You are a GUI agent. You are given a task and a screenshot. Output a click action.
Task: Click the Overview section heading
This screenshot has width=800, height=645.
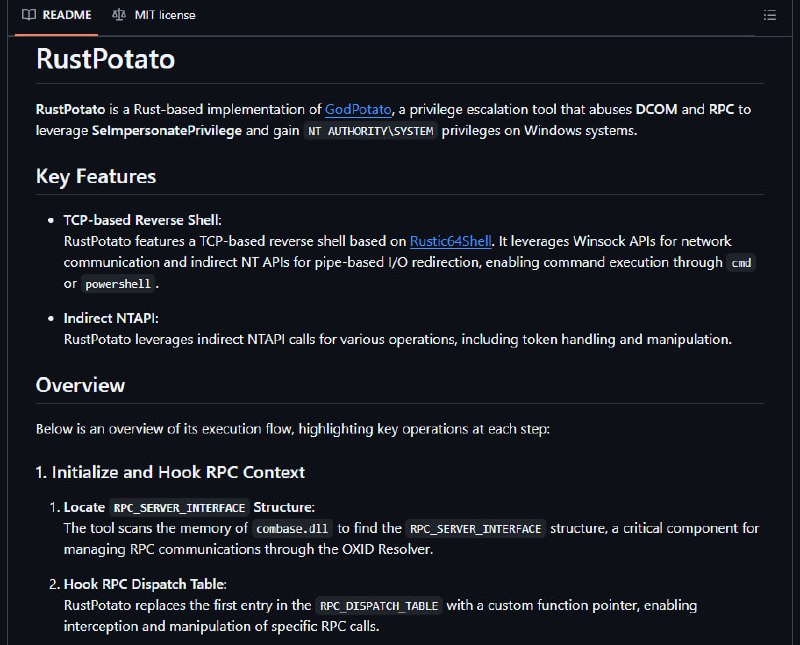pos(80,385)
